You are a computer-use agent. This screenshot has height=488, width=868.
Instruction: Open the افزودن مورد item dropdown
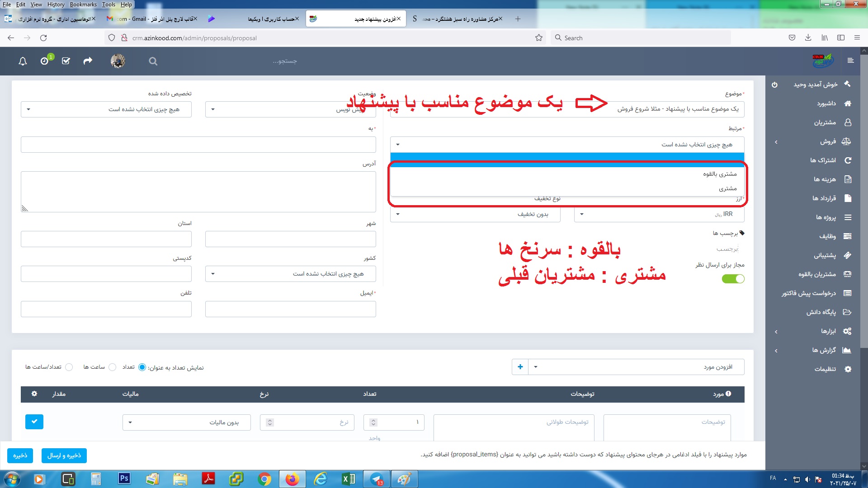point(637,367)
